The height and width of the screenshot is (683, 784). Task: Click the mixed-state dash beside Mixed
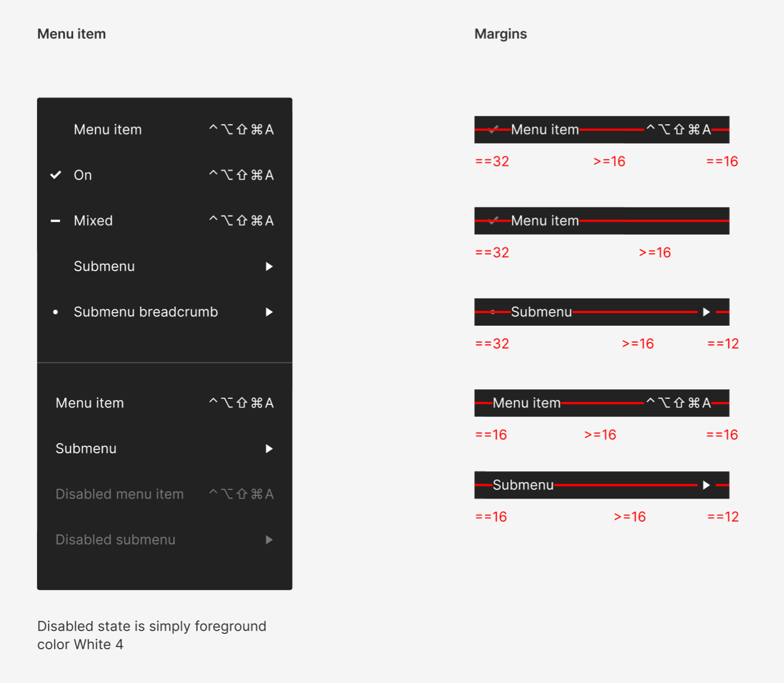coord(56,221)
